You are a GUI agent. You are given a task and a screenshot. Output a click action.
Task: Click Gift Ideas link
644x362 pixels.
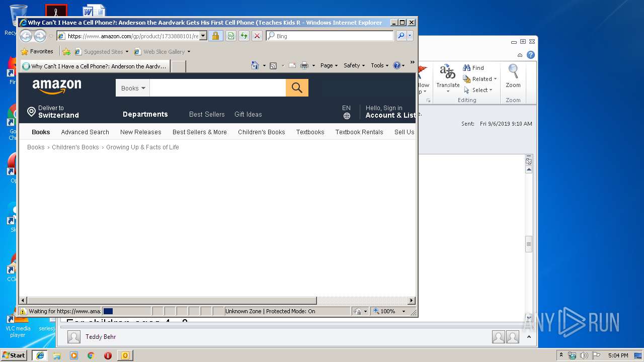248,114
